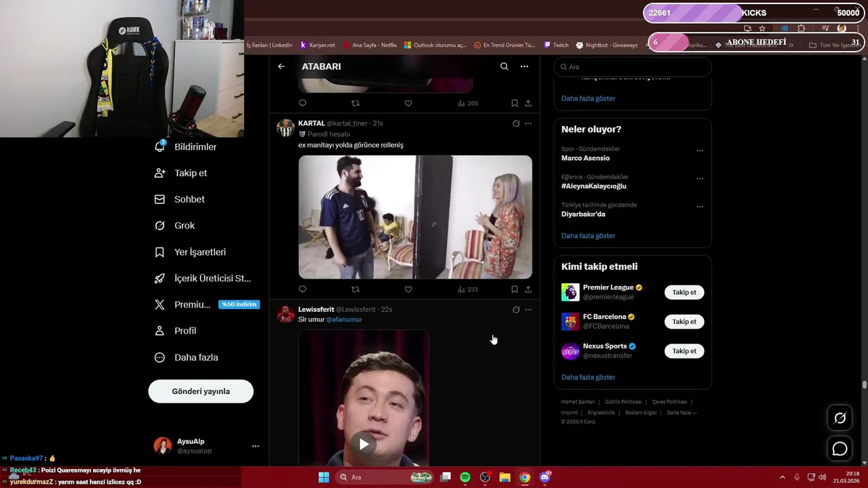Mention link @afanumur in Lewissferit post
Image resolution: width=868 pixels, height=488 pixels.
point(344,319)
